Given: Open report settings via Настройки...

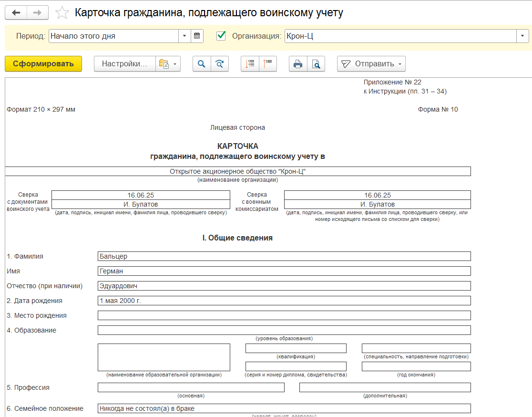Looking at the screenshot, I should pyautogui.click(x=124, y=64).
